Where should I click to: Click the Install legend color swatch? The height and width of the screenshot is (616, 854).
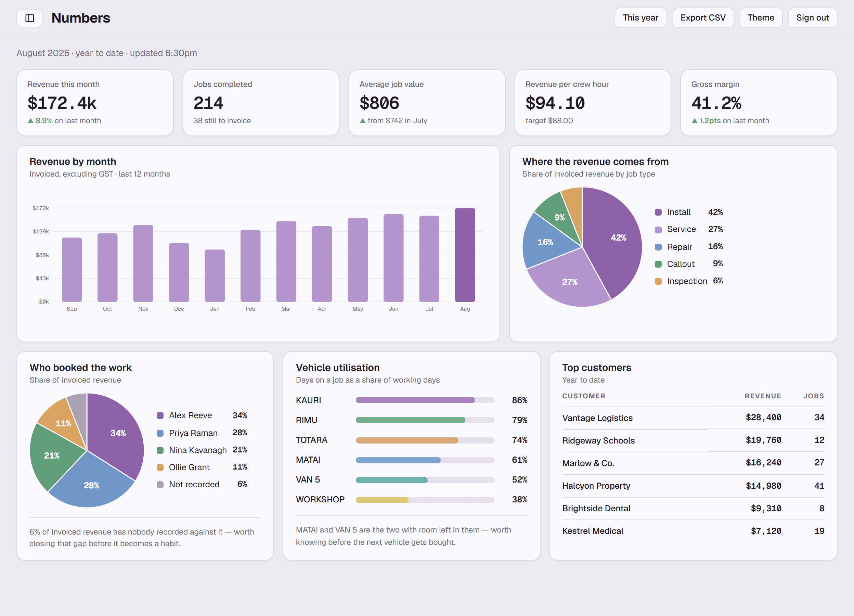tap(658, 212)
